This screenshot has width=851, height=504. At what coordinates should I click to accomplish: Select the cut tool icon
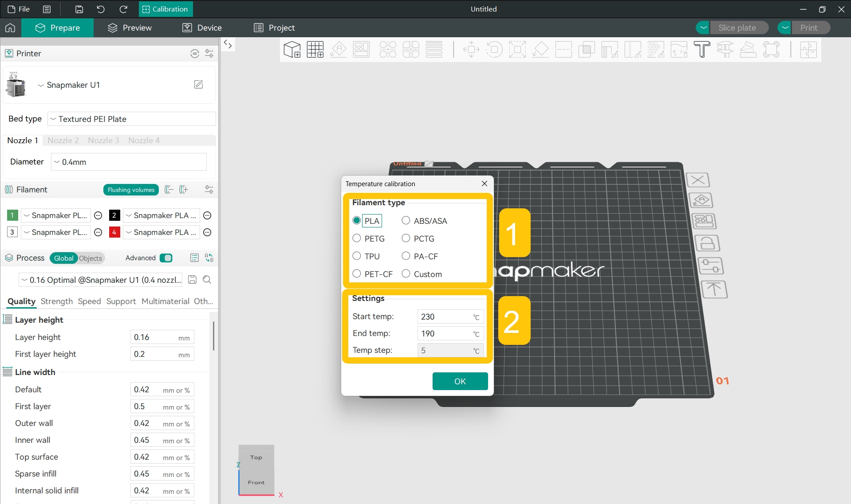coord(563,49)
